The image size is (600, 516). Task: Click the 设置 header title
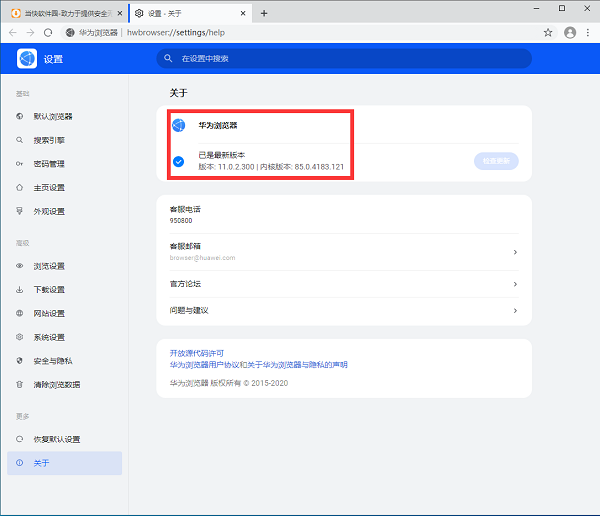[53, 59]
